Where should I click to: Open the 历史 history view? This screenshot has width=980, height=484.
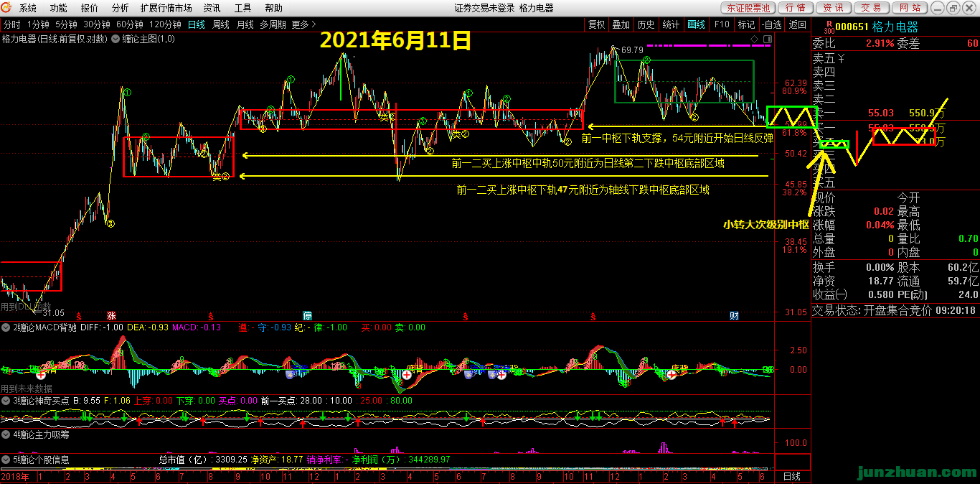coord(646,24)
